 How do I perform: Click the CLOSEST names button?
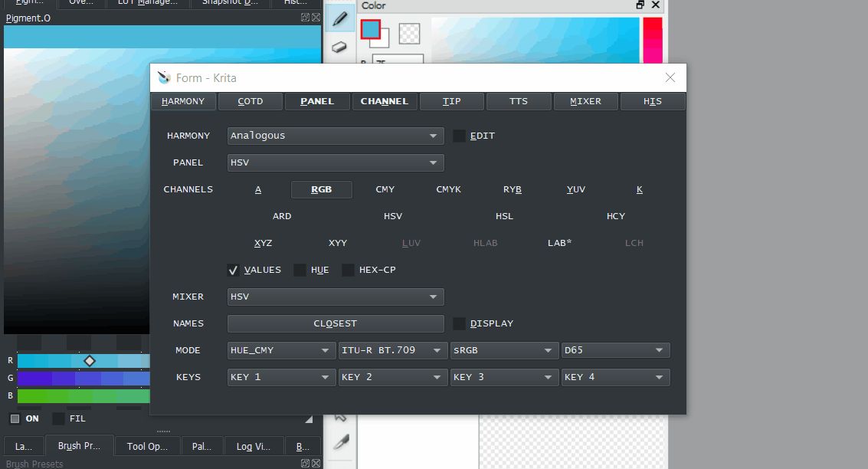pos(336,323)
